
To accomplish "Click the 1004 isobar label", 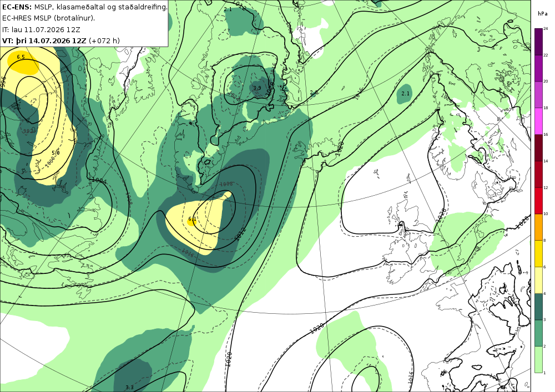I will [99, 181].
